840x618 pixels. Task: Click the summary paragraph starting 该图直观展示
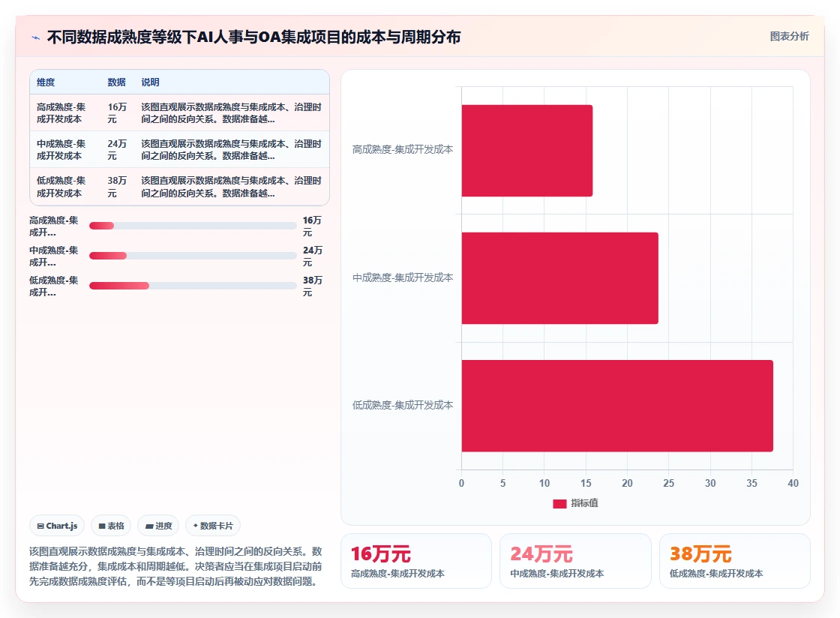[x=175, y=566]
